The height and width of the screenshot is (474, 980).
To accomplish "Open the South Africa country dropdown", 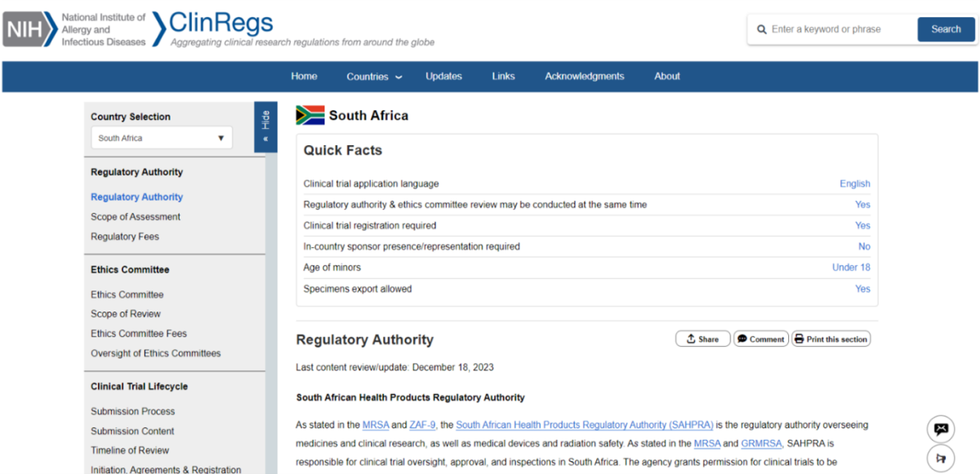I will click(161, 138).
